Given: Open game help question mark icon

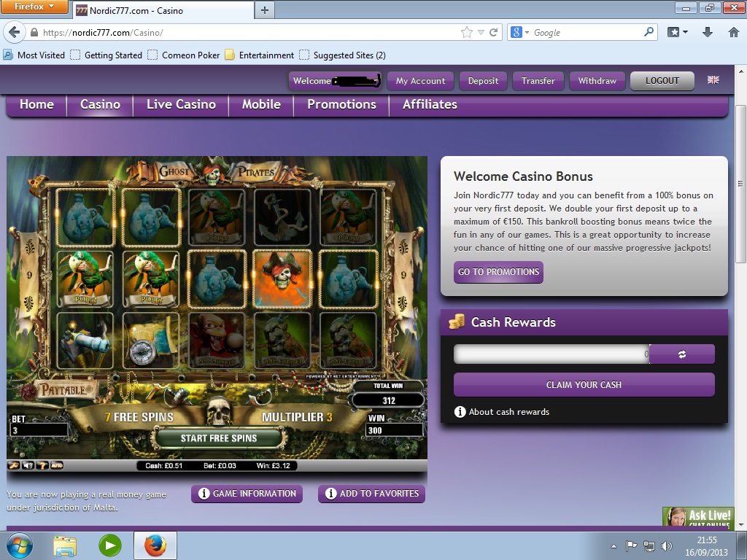Looking at the screenshot, I should coord(42,465).
